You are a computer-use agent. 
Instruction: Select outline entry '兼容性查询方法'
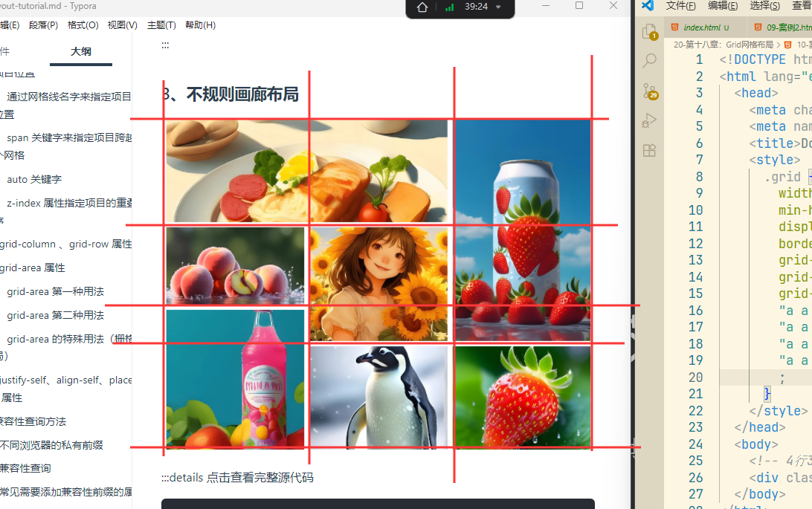33,421
